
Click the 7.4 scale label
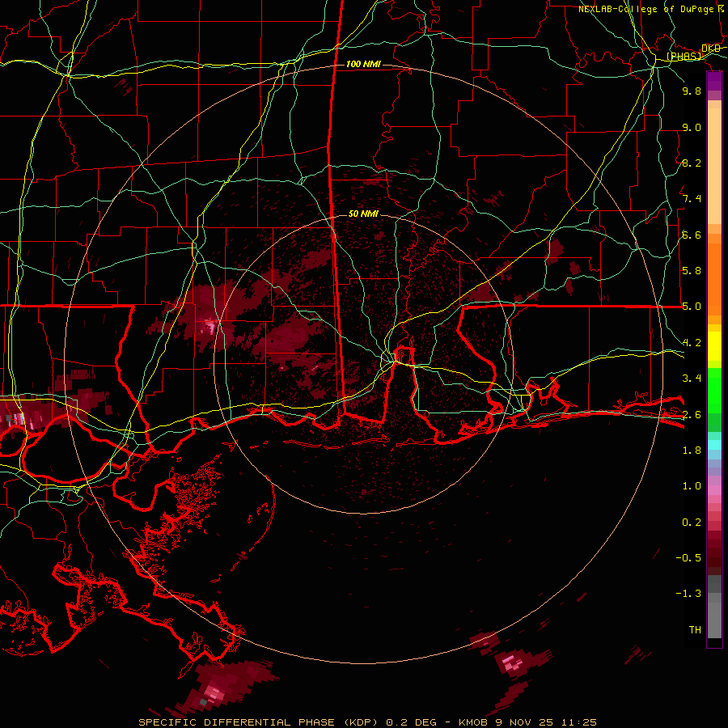[x=692, y=199]
